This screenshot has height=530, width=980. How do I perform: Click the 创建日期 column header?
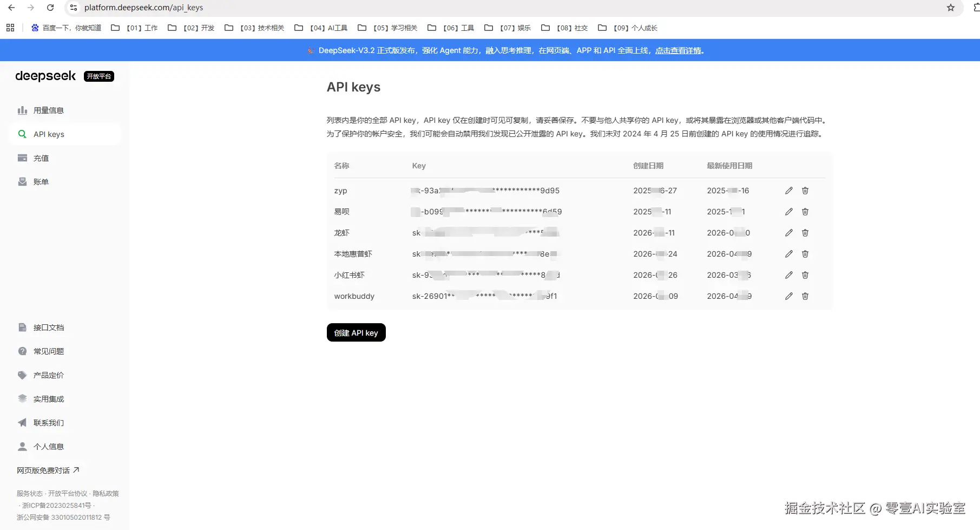click(648, 166)
